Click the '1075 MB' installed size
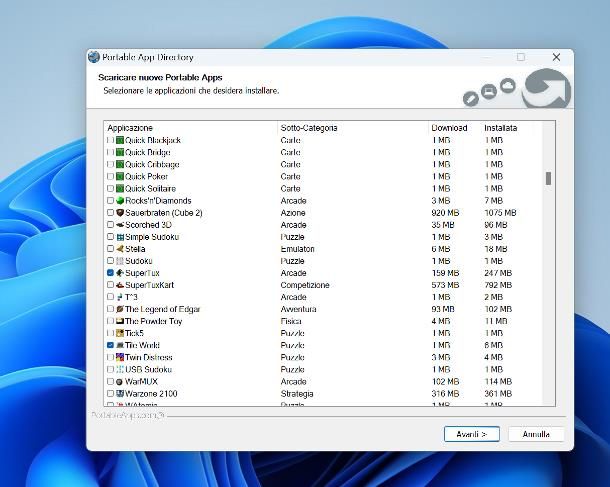The height and width of the screenshot is (487, 610). tap(500, 213)
